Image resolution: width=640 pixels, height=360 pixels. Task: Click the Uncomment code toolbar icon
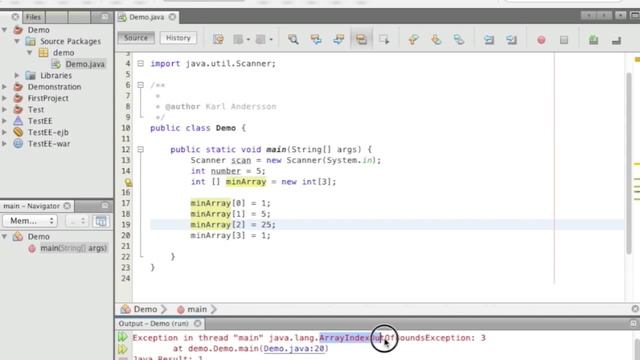[616, 40]
